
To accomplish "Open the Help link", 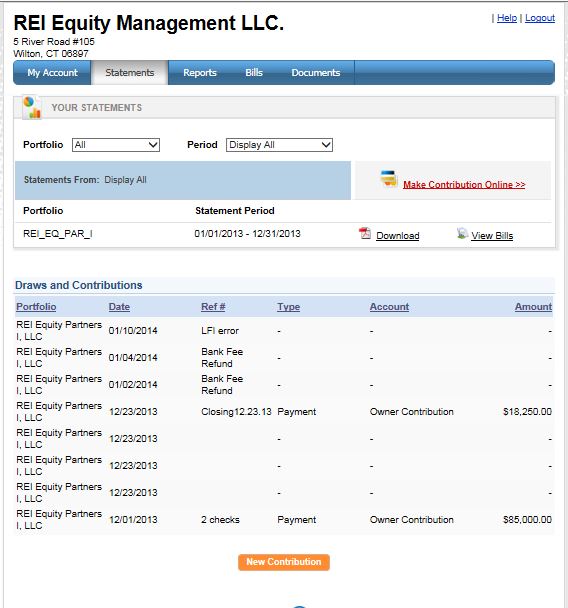I will click(x=507, y=18).
